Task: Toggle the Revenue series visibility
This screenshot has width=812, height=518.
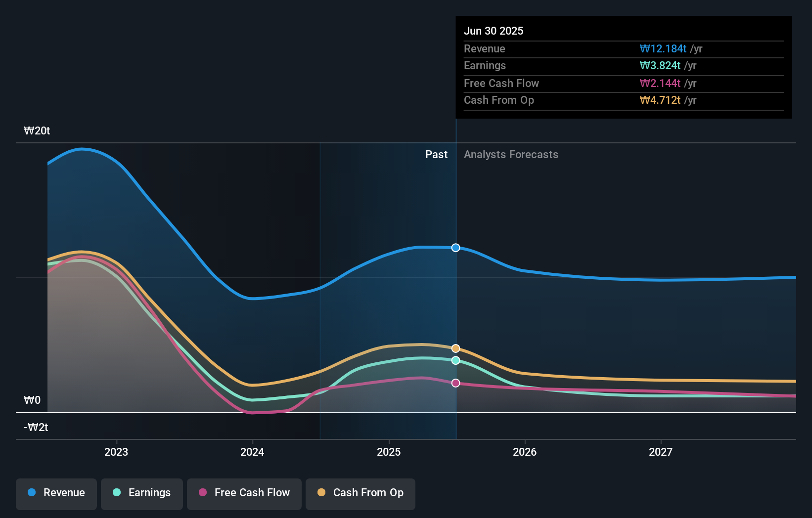Action: 56,493
